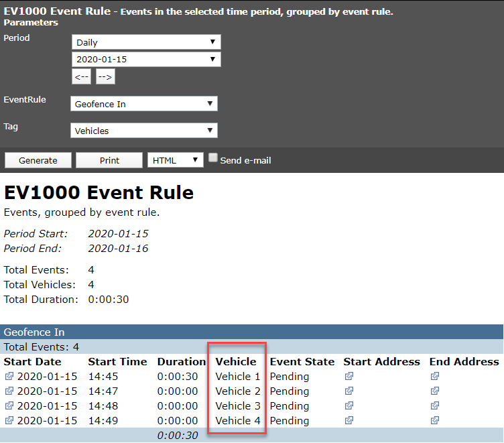Select the Start Address column header
504x443 pixels.
pos(382,362)
